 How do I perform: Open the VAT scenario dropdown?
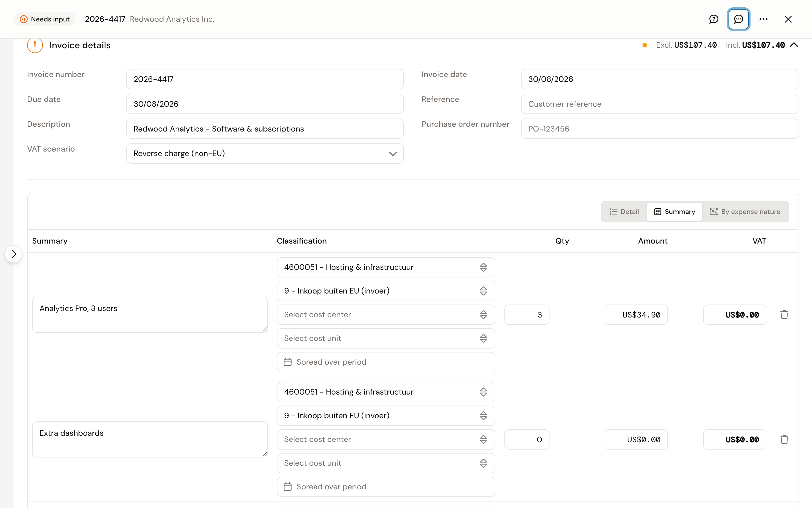click(x=265, y=154)
